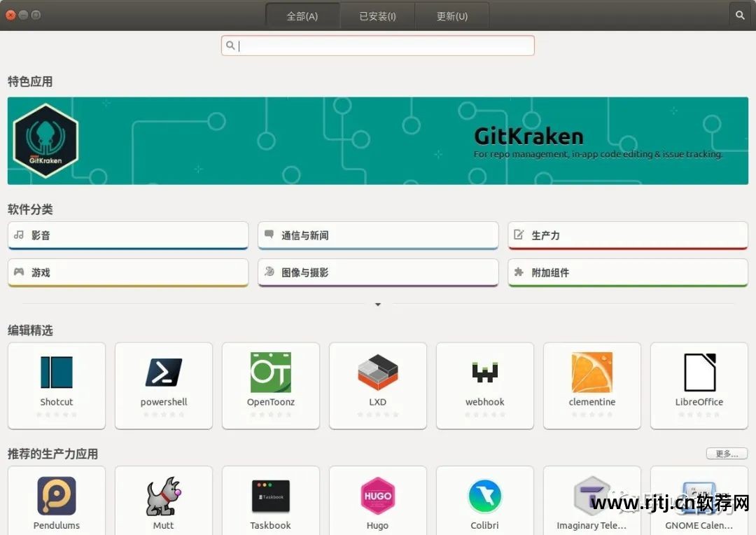Click the powershell name label
This screenshot has height=535, width=756.
(x=164, y=402)
